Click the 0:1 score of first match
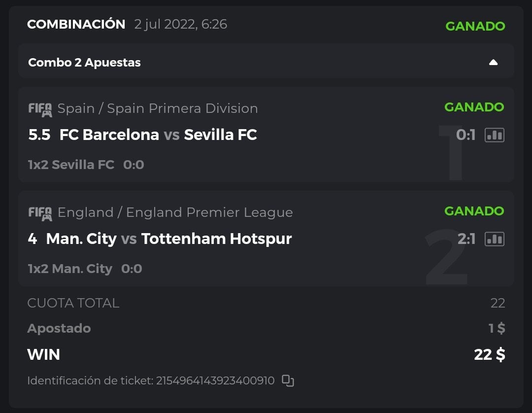 465,135
